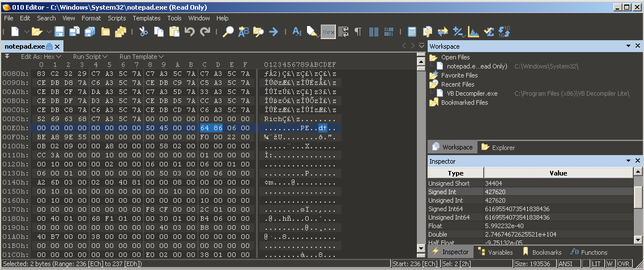This screenshot has height=270, width=644.
Task: Expand the double-chevron toolbar toggle in editor
Action: point(7,56)
